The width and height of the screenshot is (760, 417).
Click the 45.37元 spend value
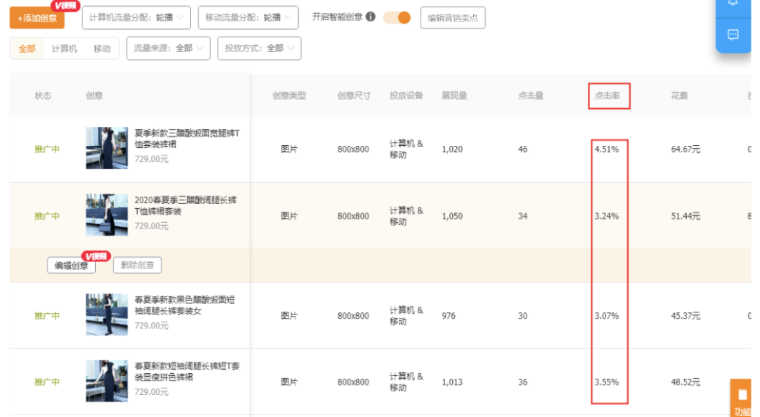[685, 316]
